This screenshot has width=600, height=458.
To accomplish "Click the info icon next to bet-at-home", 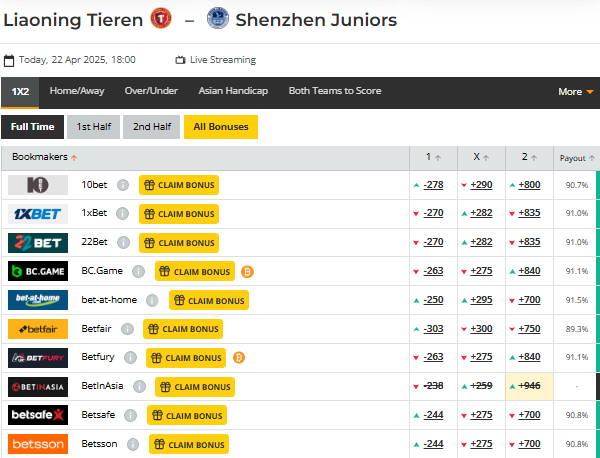I will pyautogui.click(x=152, y=300).
